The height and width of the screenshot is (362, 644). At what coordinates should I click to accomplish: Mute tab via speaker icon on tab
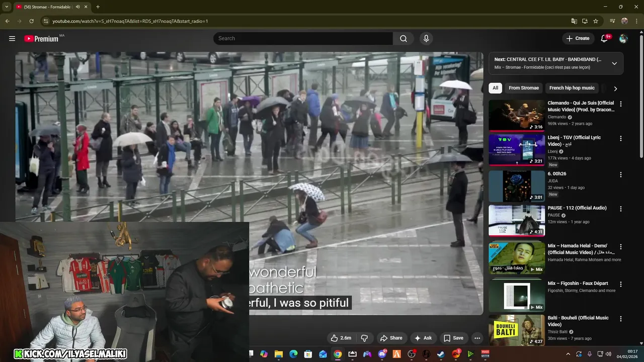coord(77,7)
